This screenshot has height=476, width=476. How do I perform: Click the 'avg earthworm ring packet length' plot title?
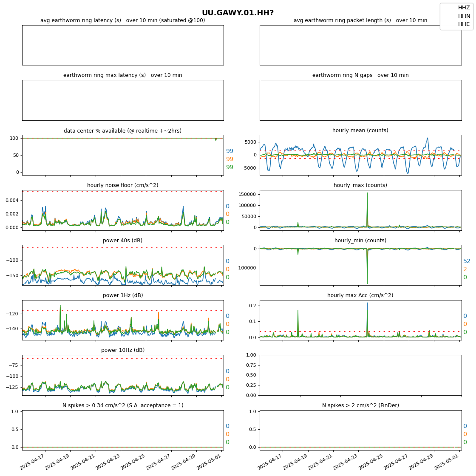coord(360,20)
